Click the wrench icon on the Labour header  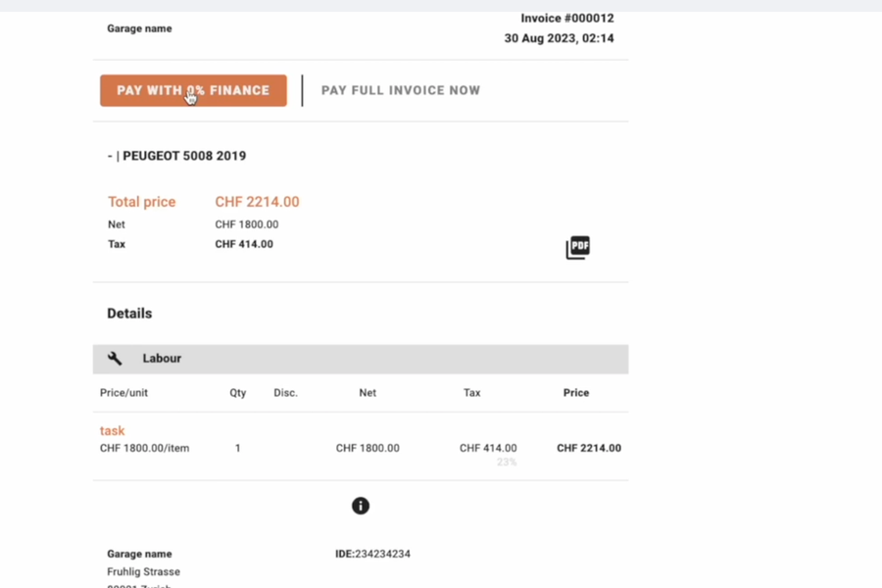click(115, 358)
